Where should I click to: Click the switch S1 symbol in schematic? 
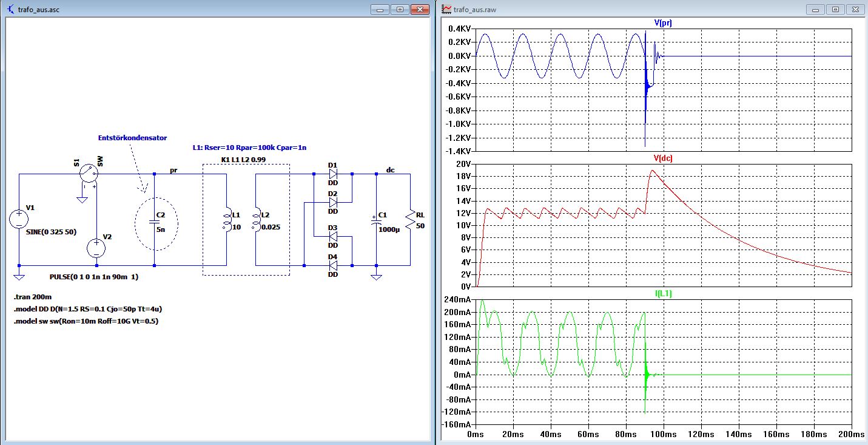tap(89, 174)
